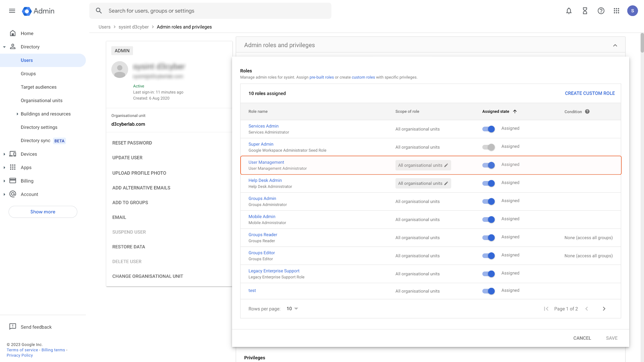
Task: Click the Condition column help icon
Action: pos(587,112)
